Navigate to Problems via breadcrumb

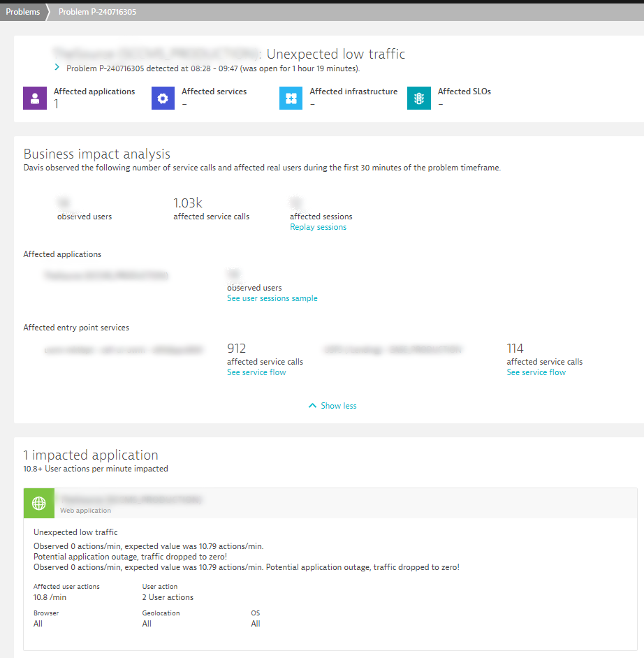(x=22, y=11)
